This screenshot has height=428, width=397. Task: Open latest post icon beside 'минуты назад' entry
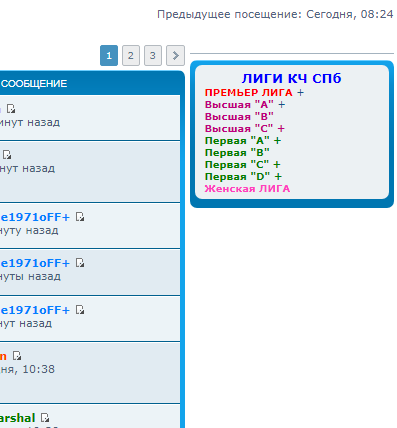[80, 263]
